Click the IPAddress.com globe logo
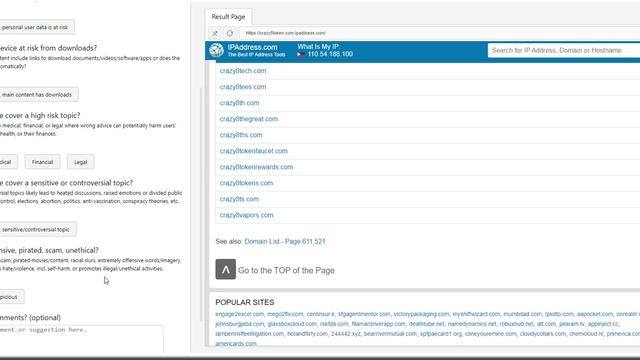This screenshot has width=640, height=360. click(216, 50)
